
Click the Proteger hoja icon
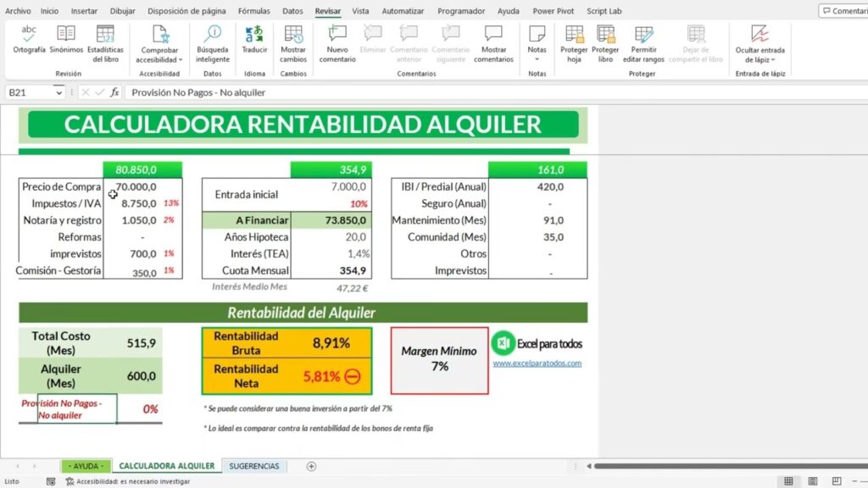(x=574, y=42)
